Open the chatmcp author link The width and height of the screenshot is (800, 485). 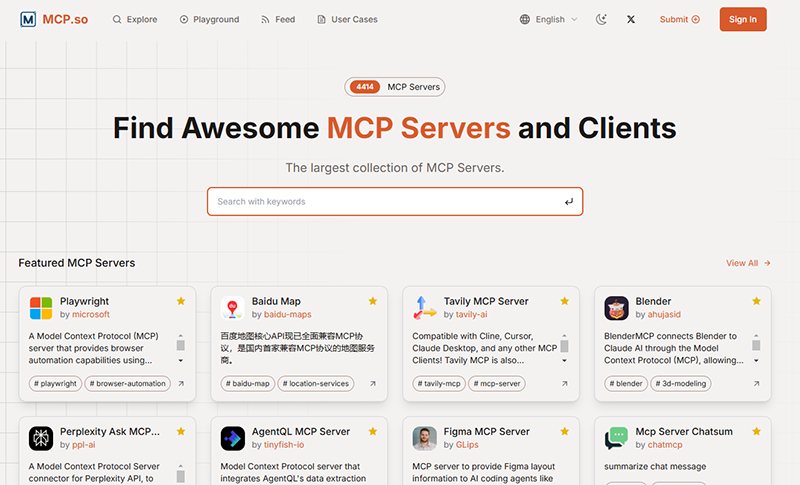click(665, 445)
